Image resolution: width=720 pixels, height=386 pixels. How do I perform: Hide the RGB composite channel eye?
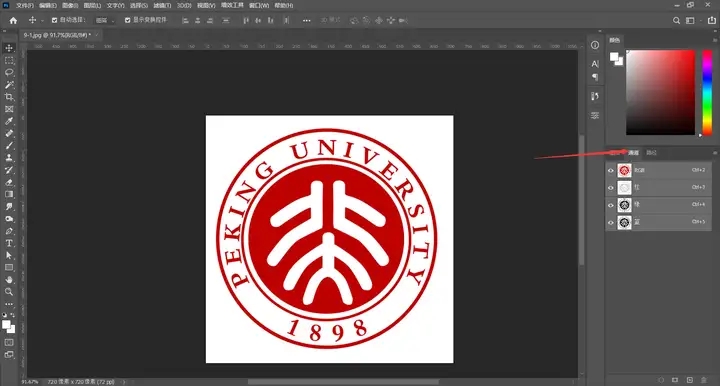click(611, 171)
